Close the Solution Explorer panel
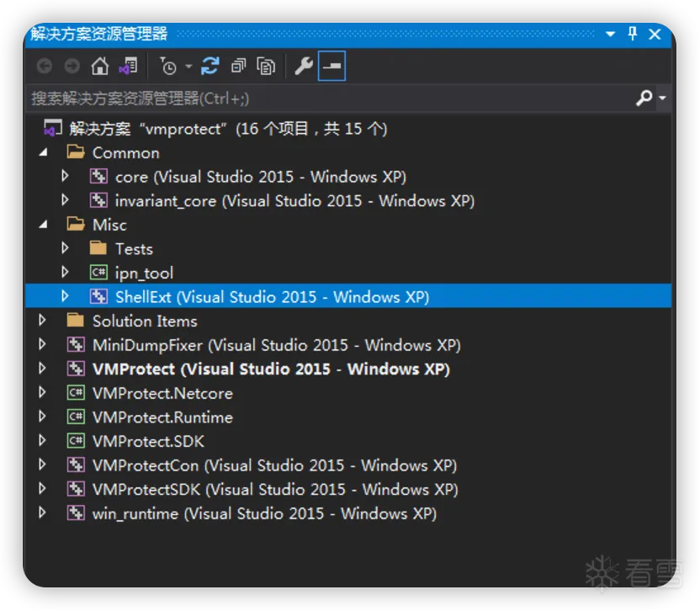The height and width of the screenshot is (611, 700). point(655,34)
